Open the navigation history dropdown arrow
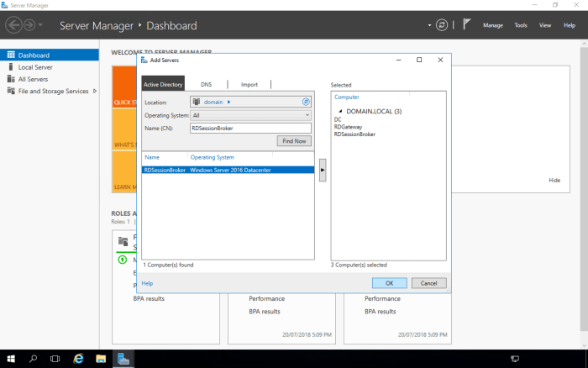The width and height of the screenshot is (588, 368). pyautogui.click(x=40, y=25)
